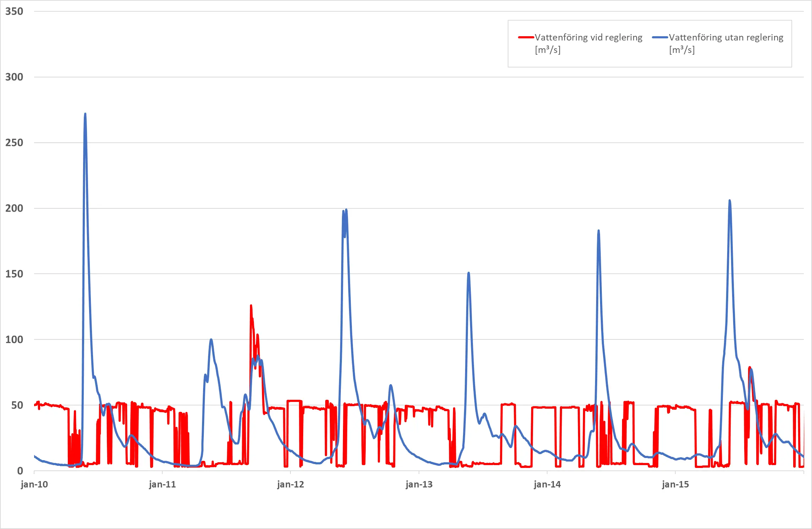Click the 350 y-axis label

click(14, 11)
